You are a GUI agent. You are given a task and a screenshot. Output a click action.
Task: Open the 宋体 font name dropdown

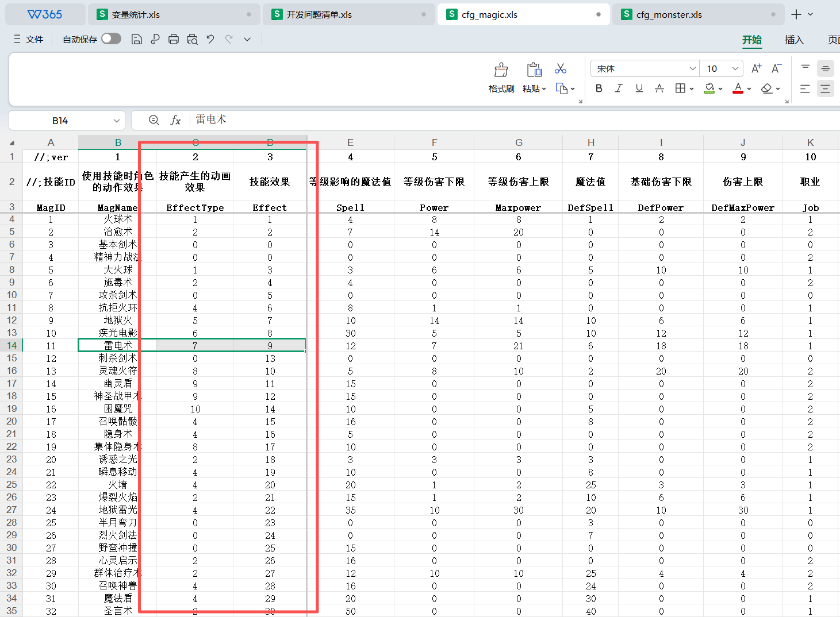coord(692,69)
